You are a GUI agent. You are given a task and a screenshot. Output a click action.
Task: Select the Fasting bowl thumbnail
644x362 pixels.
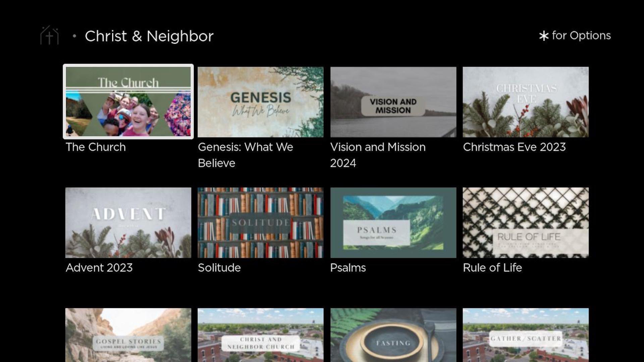[x=393, y=335]
